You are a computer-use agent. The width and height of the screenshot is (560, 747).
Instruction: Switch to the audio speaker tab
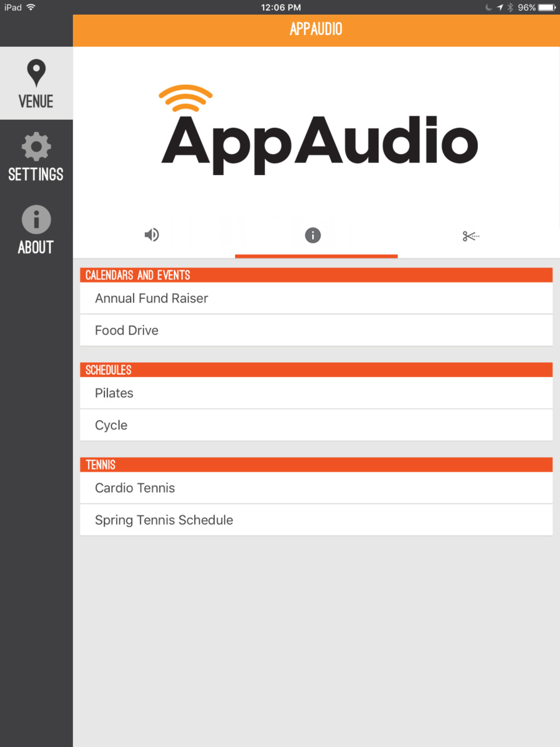click(x=152, y=235)
